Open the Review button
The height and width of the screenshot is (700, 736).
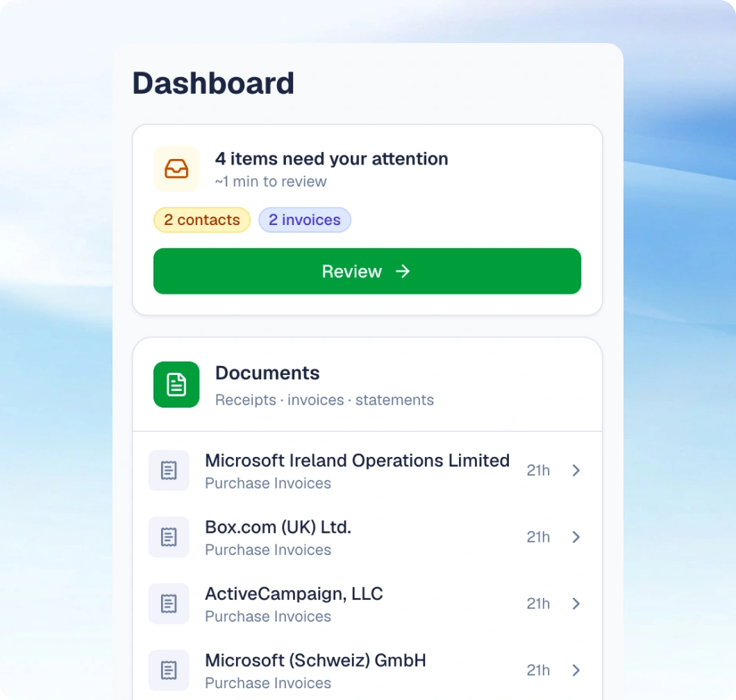pyautogui.click(x=367, y=272)
